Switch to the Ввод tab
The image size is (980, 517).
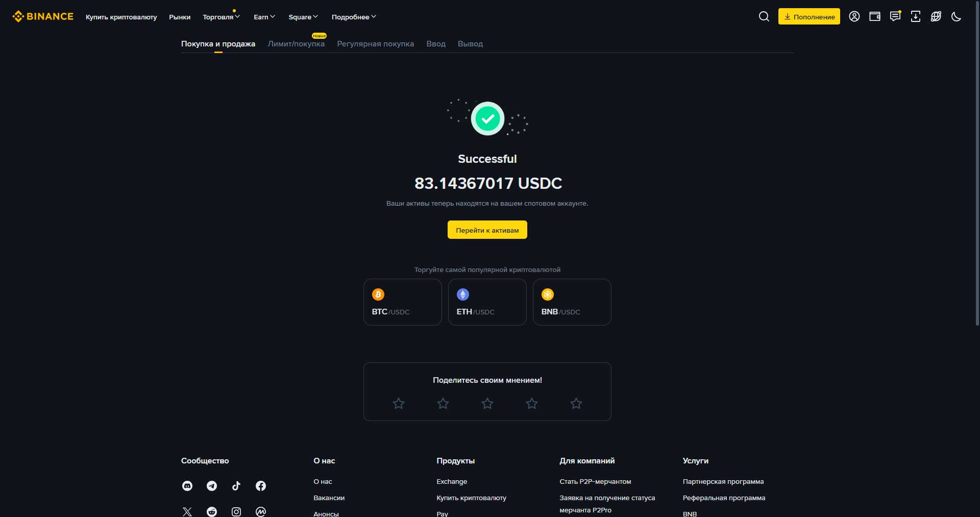(x=436, y=44)
